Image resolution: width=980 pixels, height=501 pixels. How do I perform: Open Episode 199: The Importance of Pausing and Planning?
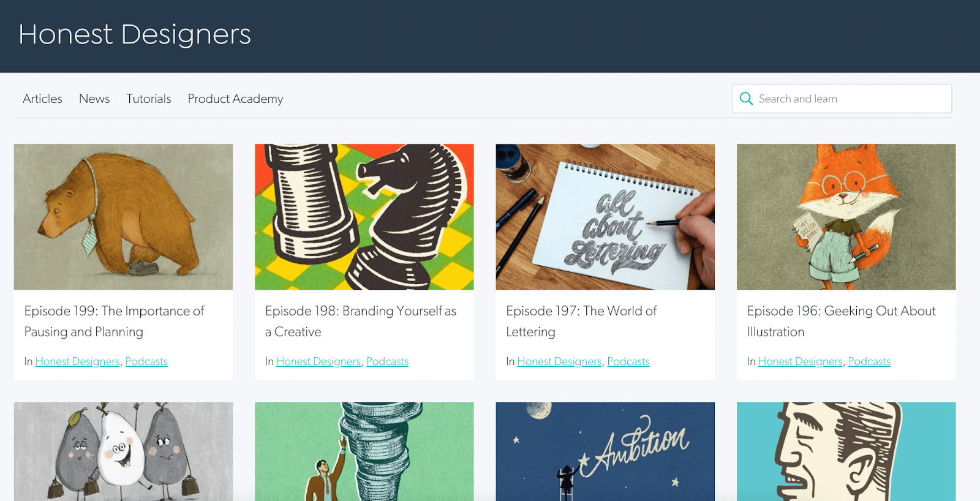pos(113,321)
